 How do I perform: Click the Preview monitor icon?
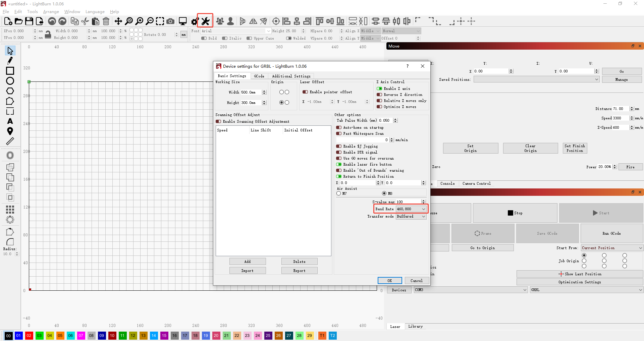(182, 21)
